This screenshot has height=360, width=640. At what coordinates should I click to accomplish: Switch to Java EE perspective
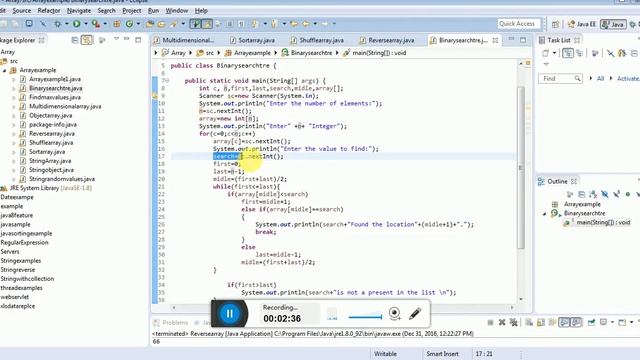pos(582,24)
